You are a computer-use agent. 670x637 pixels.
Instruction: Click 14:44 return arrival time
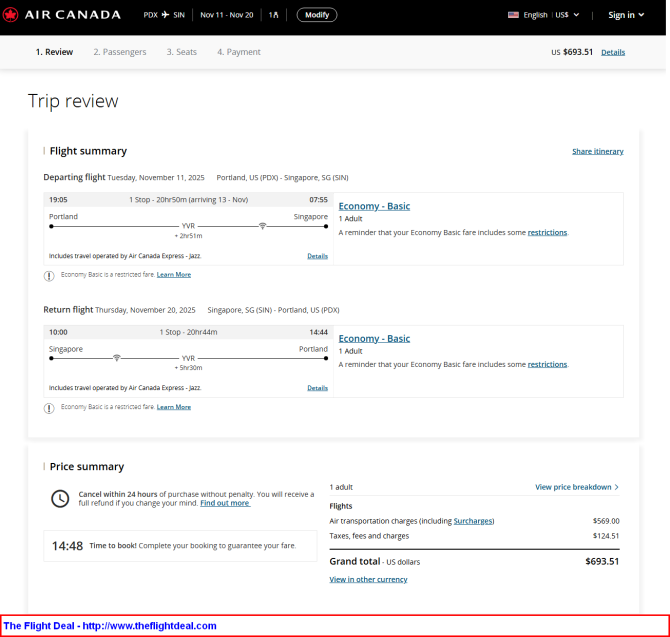tap(318, 332)
